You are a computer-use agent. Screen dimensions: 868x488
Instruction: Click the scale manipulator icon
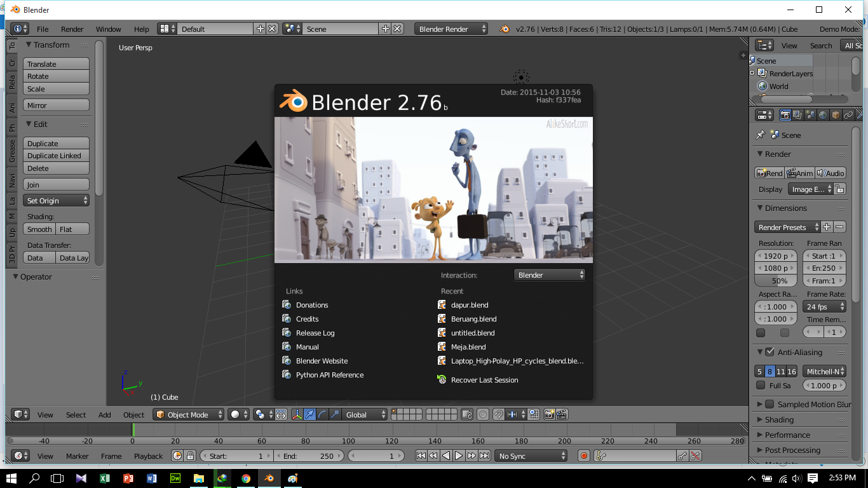335,414
